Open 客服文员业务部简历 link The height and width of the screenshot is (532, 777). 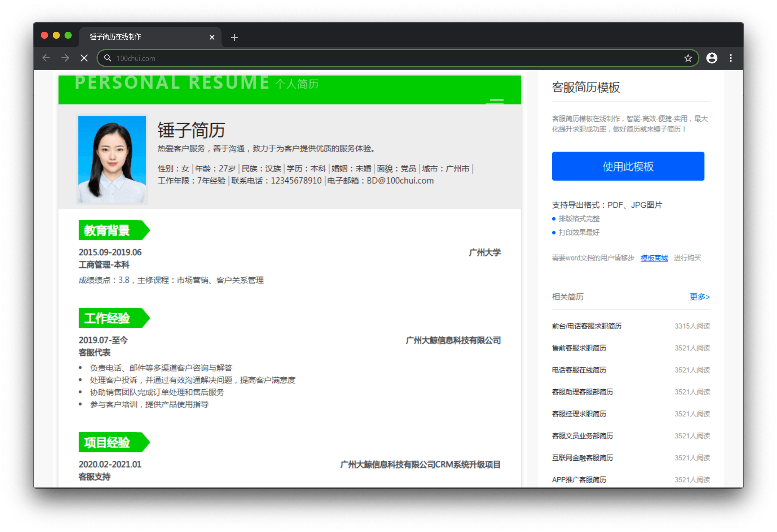pyautogui.click(x=582, y=436)
